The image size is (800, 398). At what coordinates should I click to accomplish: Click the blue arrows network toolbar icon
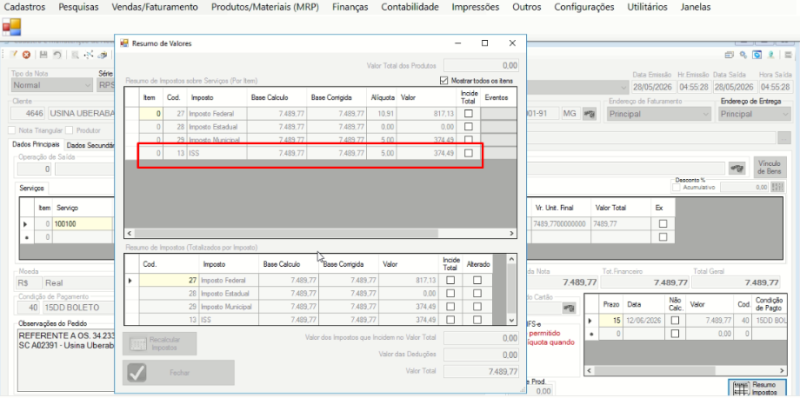tap(89, 55)
